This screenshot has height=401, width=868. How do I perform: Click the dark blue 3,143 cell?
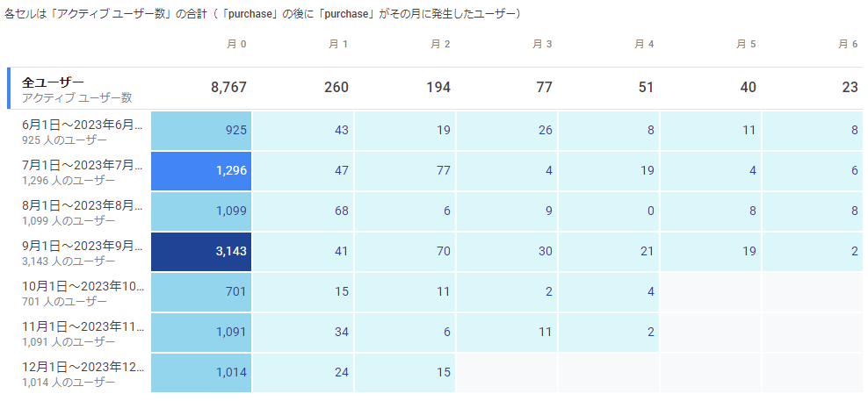[x=202, y=252]
